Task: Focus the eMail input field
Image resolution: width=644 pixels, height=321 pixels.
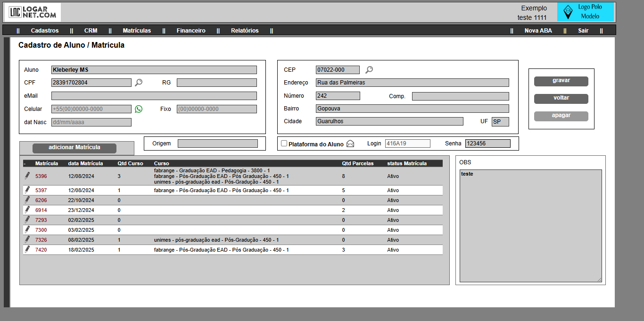Action: point(154,96)
